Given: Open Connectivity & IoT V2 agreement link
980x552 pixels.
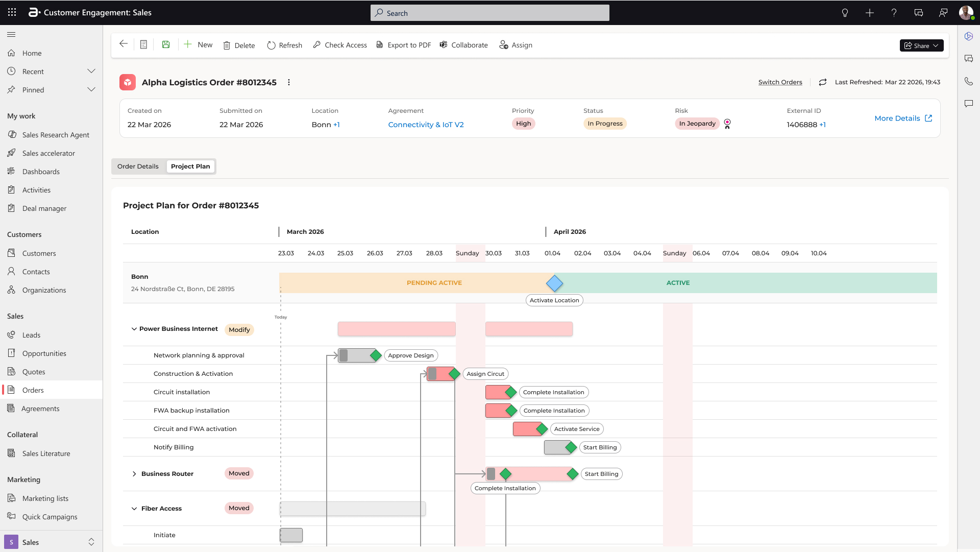Looking at the screenshot, I should coord(426,125).
